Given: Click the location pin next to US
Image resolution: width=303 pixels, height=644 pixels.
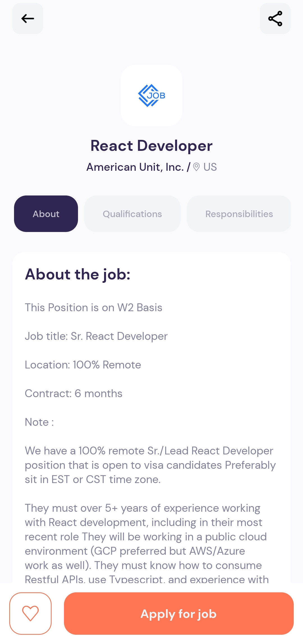Looking at the screenshot, I should point(196,167).
